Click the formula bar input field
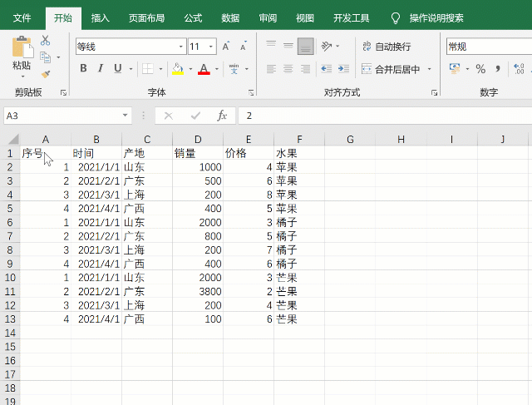 coord(385,116)
